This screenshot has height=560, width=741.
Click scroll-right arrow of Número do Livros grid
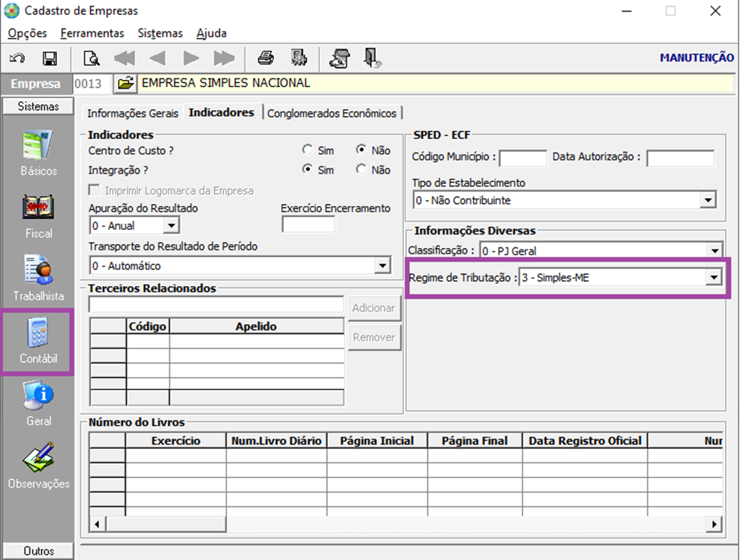coord(714,524)
